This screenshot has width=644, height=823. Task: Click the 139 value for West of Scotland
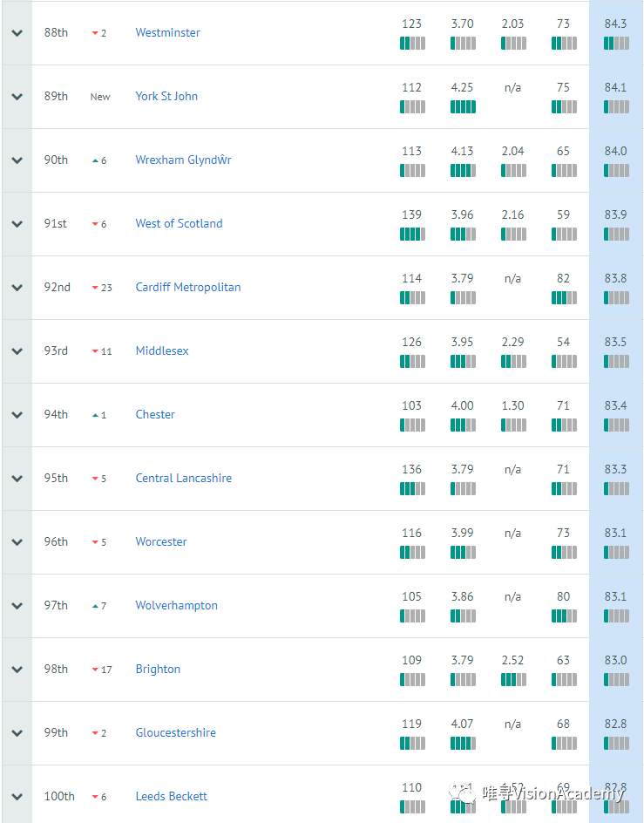click(x=412, y=214)
